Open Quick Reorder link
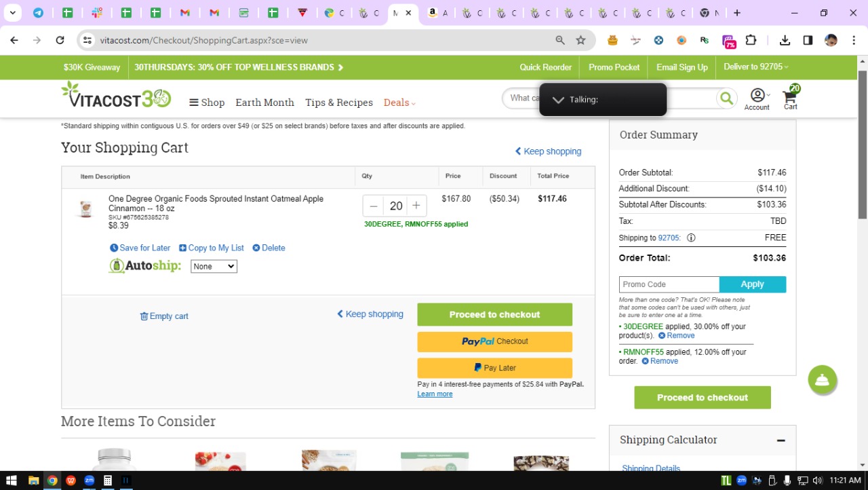 [546, 67]
